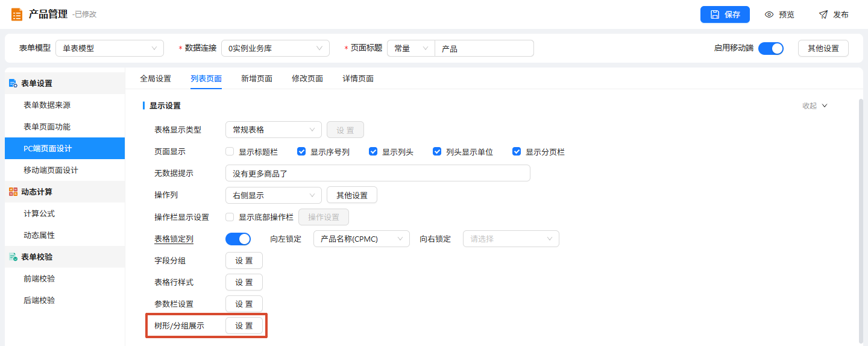
Task: Open the 向右锁定 请选择 dropdown
Action: click(511, 239)
